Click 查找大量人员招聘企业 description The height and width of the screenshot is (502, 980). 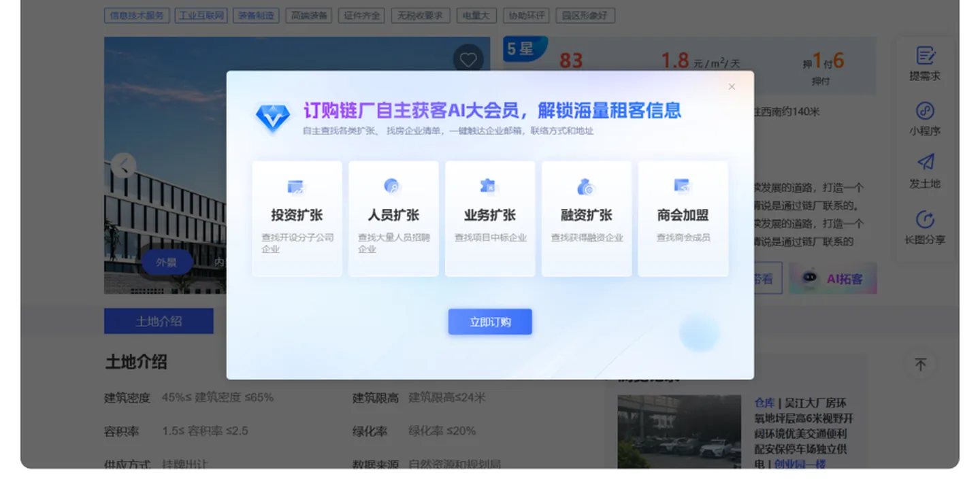pos(394,243)
